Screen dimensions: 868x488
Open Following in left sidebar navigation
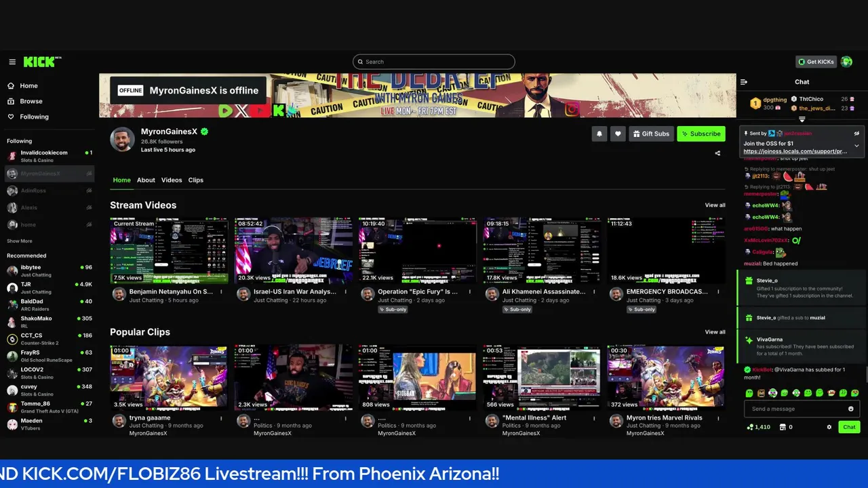34,117
